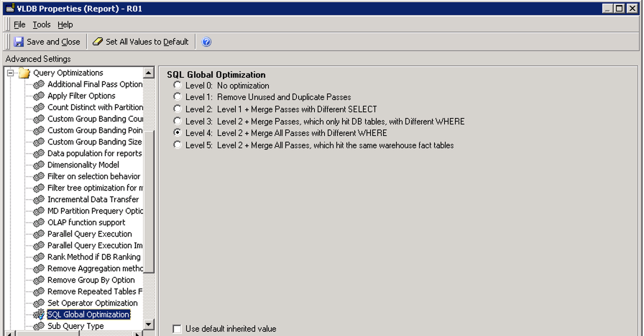Click the gear icon beside Custom Group Banding Size
This screenshot has height=336, width=644.
[x=39, y=142]
